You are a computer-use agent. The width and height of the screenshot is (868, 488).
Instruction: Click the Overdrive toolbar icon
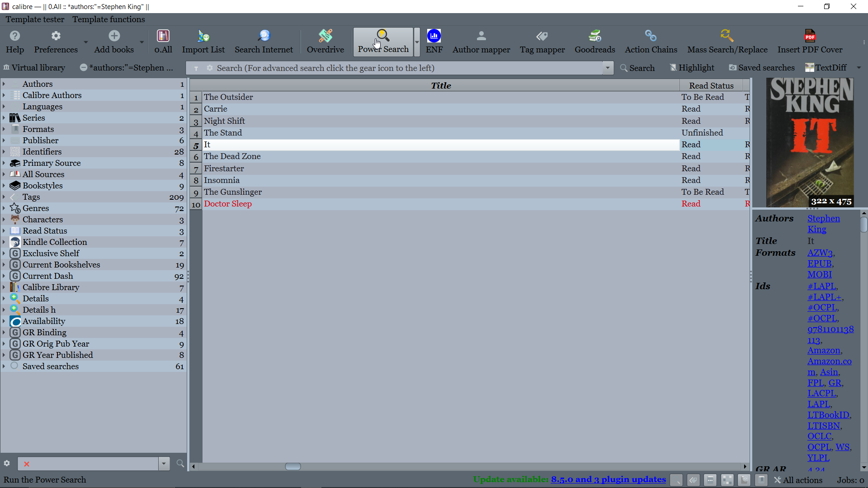[x=325, y=42]
